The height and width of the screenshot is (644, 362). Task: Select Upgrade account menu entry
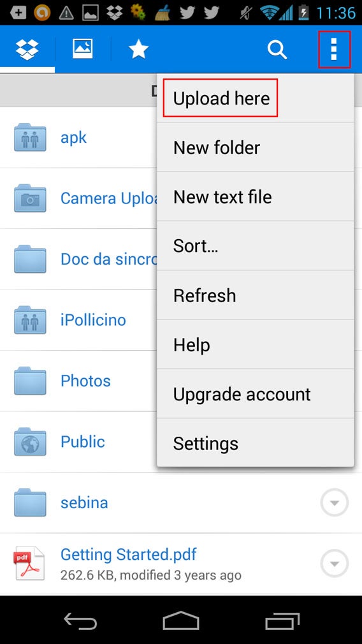coord(256,394)
